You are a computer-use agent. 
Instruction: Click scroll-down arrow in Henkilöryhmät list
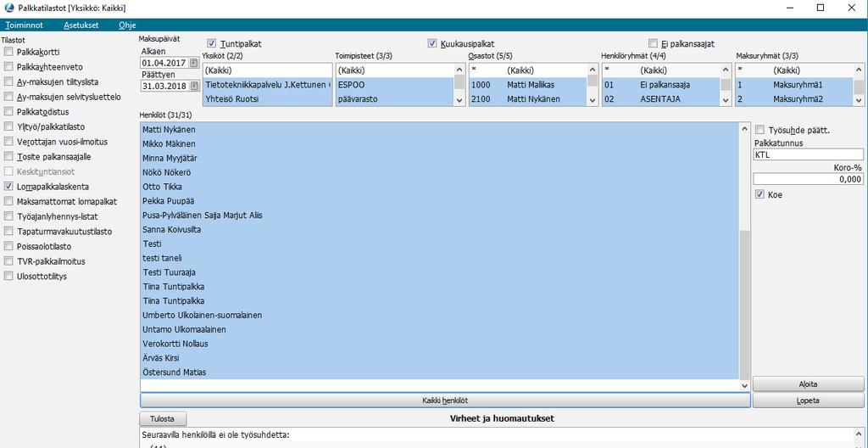[726, 100]
